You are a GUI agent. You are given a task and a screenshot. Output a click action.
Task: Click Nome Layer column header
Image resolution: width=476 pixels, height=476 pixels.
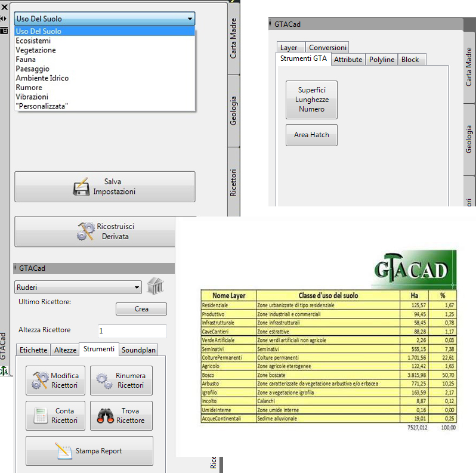pyautogui.click(x=229, y=295)
